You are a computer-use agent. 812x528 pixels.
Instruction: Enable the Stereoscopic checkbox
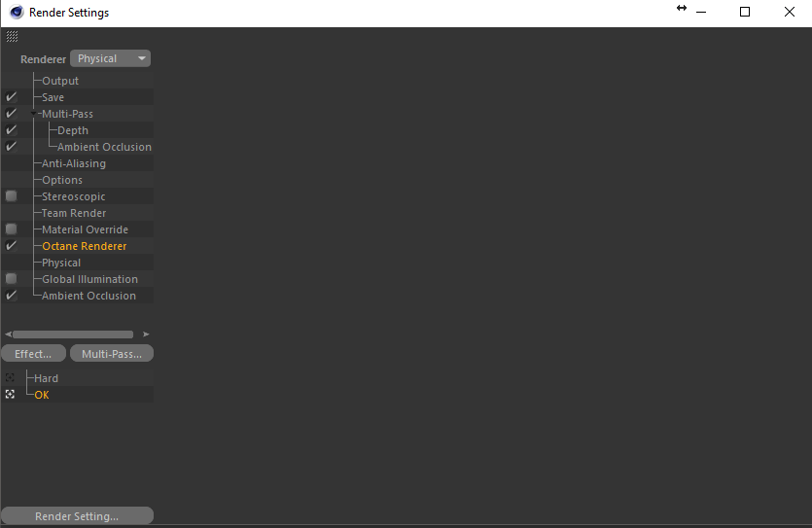point(11,196)
